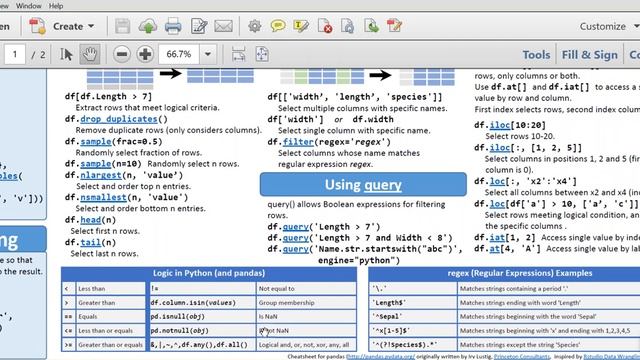Follow the head link in df.head(n)
Image resolution: width=640 pixels, height=360 pixels.
pos(90,220)
